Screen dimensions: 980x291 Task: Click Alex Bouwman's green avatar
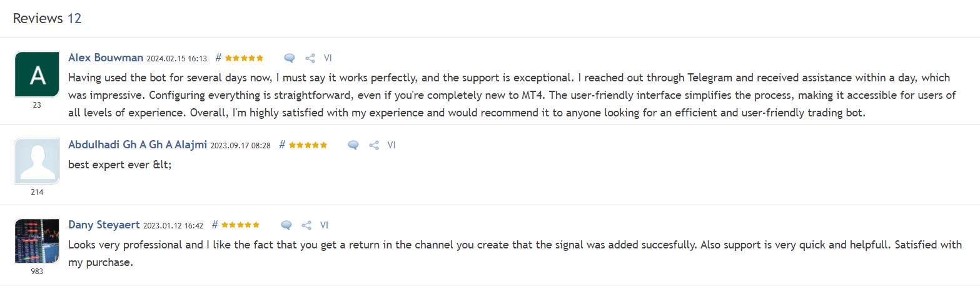37,74
